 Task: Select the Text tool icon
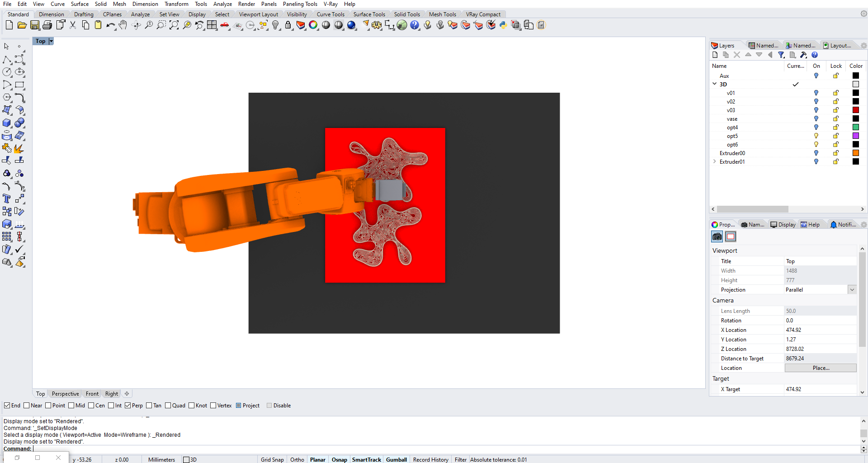tap(7, 199)
